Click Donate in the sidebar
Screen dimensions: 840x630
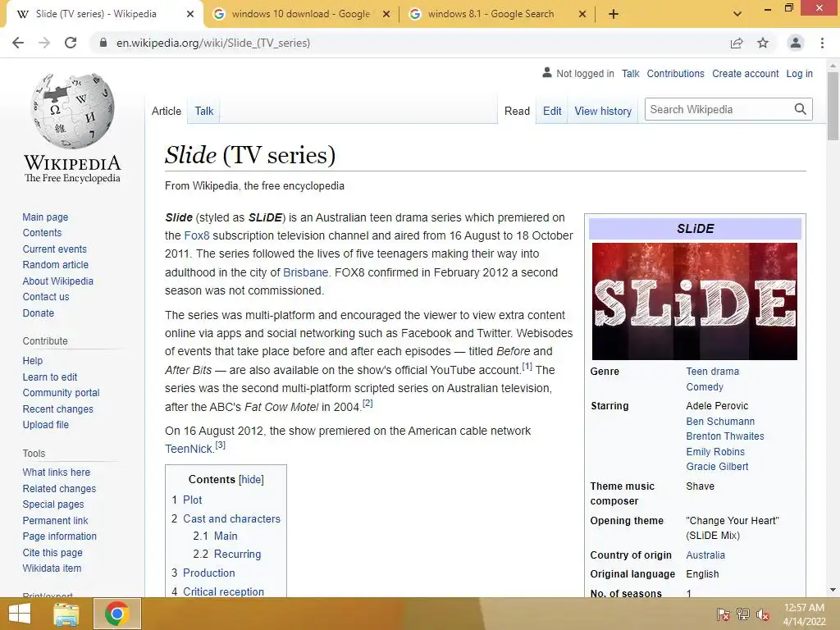click(x=38, y=313)
